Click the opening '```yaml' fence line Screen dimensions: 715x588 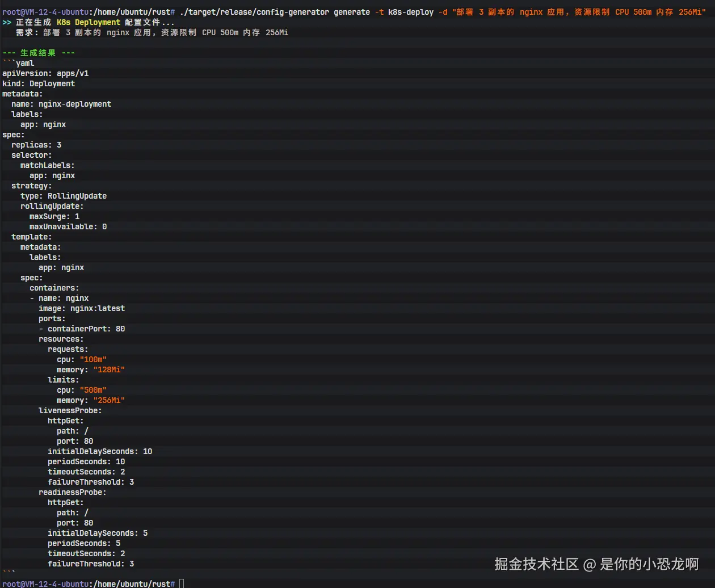point(18,63)
